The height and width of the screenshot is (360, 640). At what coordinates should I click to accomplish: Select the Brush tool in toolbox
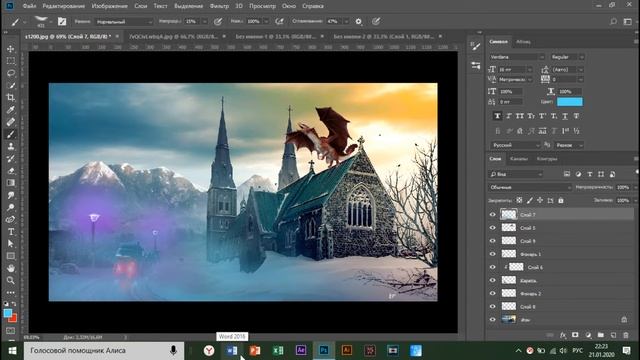[11, 134]
